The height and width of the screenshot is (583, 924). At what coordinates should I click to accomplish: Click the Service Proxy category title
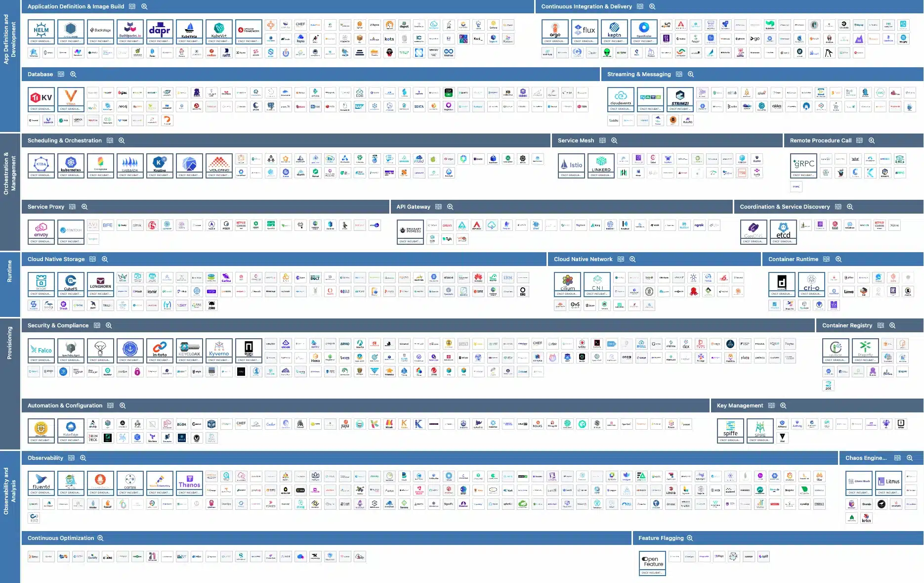pyautogui.click(x=46, y=207)
